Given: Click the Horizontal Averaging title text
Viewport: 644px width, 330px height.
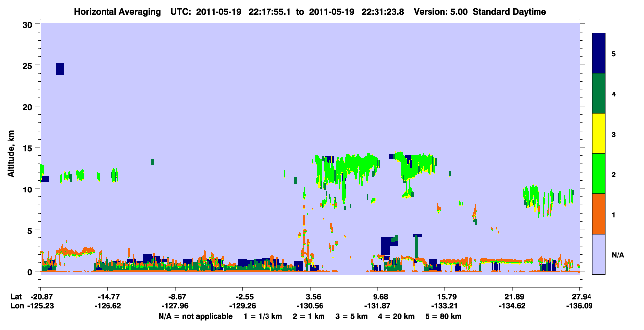Looking at the screenshot, I should pyautogui.click(x=117, y=12).
